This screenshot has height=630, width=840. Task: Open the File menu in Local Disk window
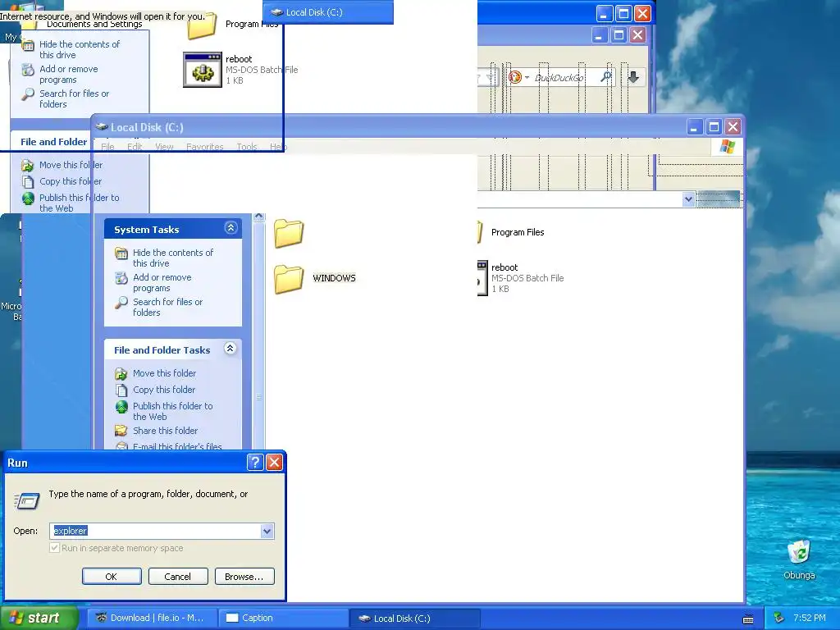pos(107,147)
